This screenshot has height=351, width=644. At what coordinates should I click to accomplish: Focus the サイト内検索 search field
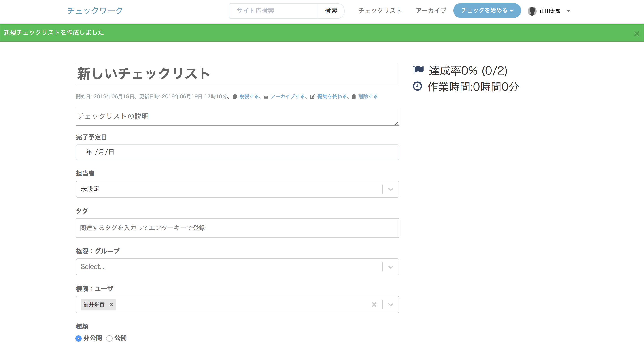(273, 11)
